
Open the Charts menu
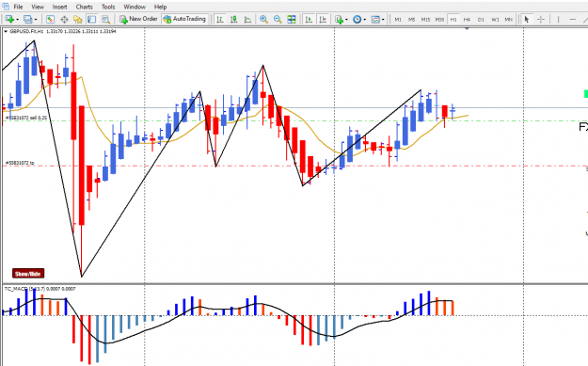tap(85, 7)
